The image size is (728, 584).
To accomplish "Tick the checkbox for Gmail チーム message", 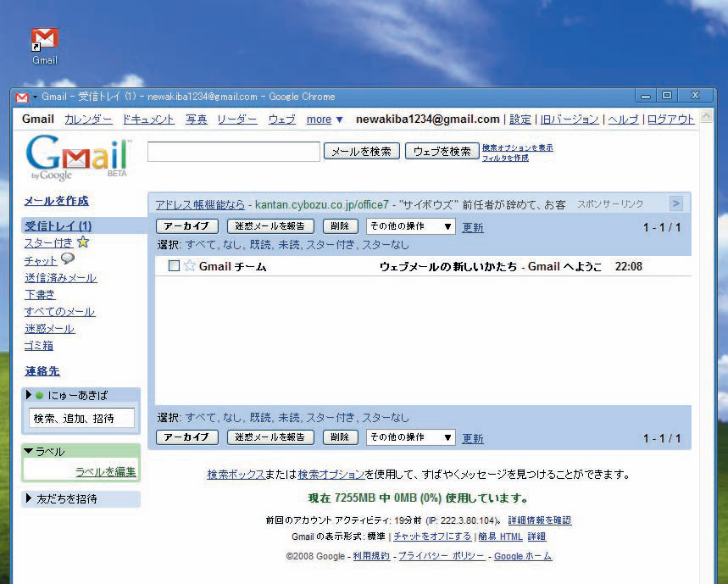I will [174, 265].
